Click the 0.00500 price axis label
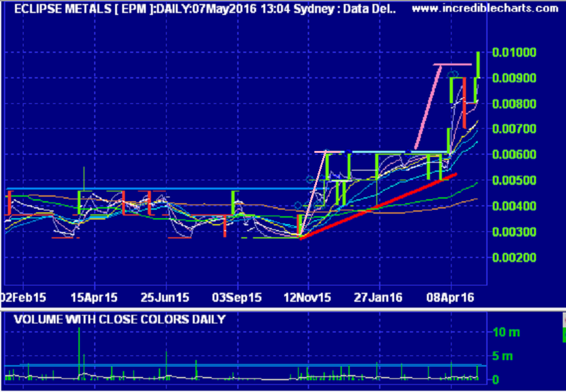 (514, 180)
